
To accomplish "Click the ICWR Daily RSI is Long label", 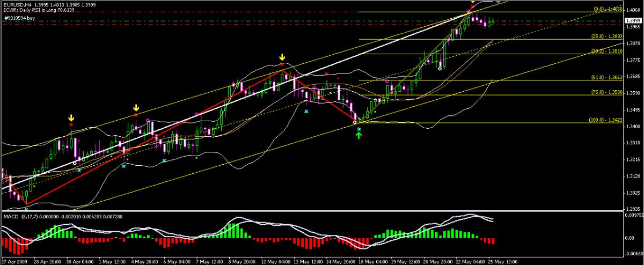I will click(x=39, y=10).
